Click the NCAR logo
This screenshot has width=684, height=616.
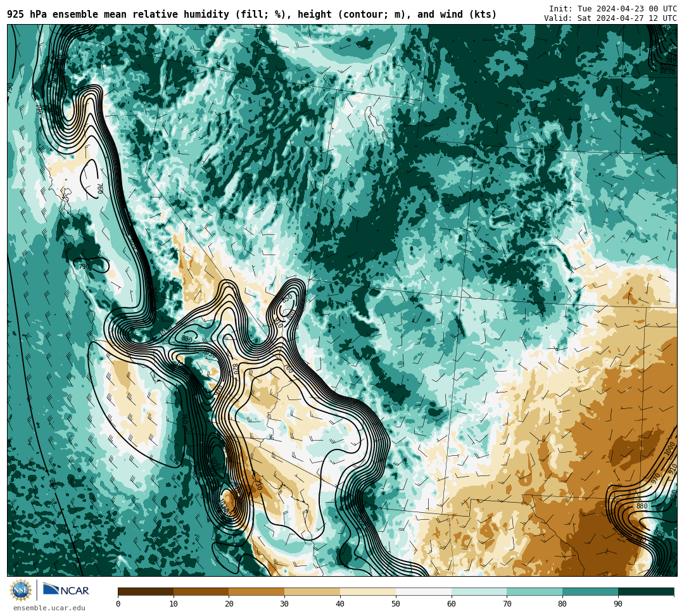66,589
